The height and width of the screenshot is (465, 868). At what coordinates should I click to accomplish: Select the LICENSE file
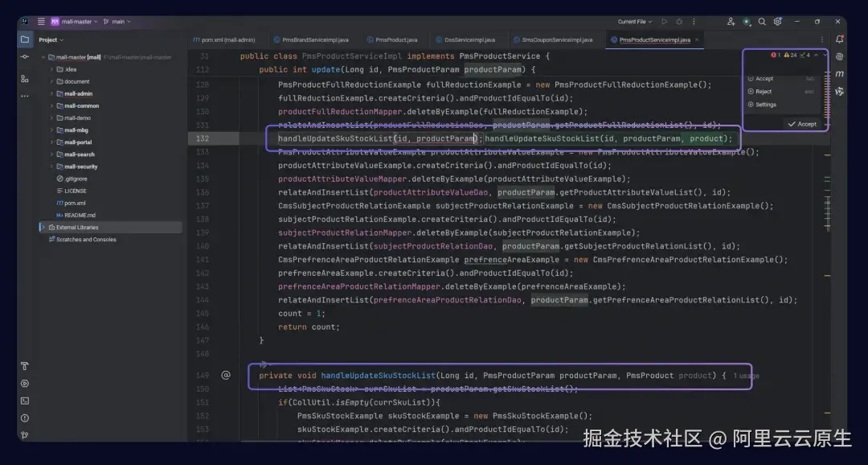click(x=71, y=191)
